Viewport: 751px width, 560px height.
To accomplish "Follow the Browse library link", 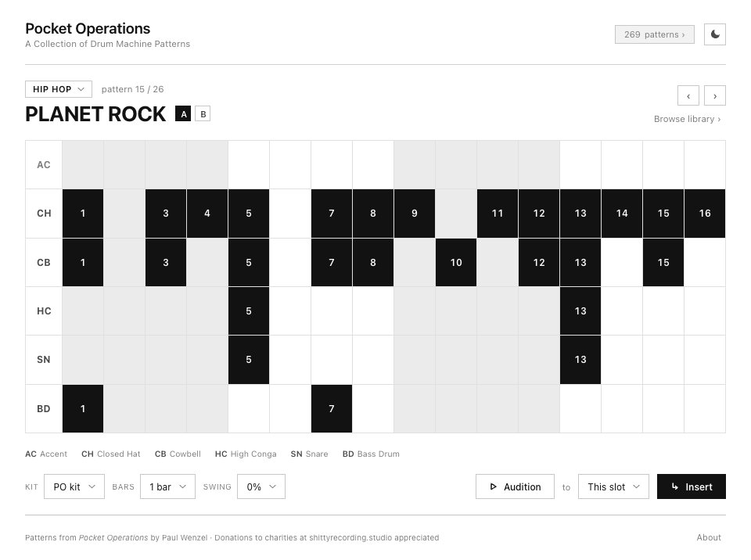I will 687,119.
